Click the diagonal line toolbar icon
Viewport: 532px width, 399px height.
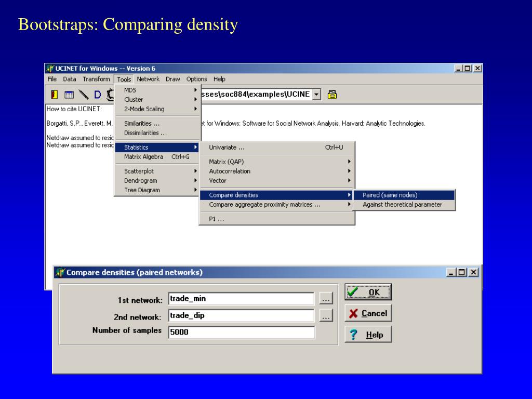point(83,95)
